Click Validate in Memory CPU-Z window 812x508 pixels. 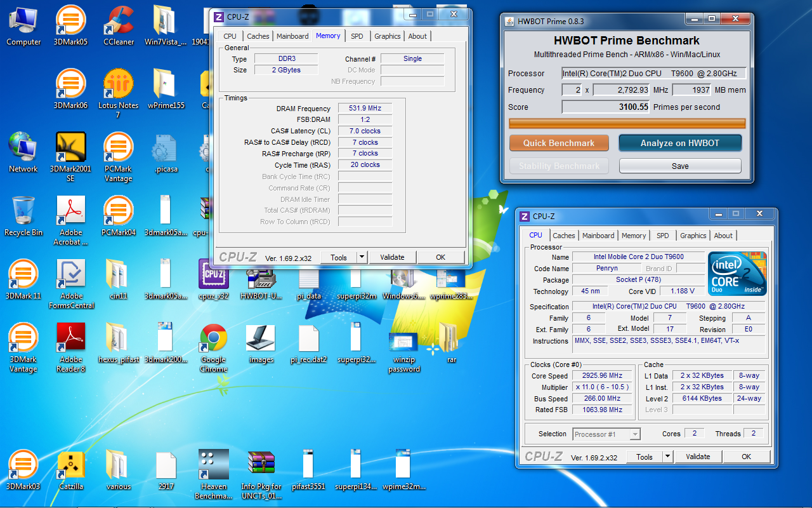(x=392, y=257)
